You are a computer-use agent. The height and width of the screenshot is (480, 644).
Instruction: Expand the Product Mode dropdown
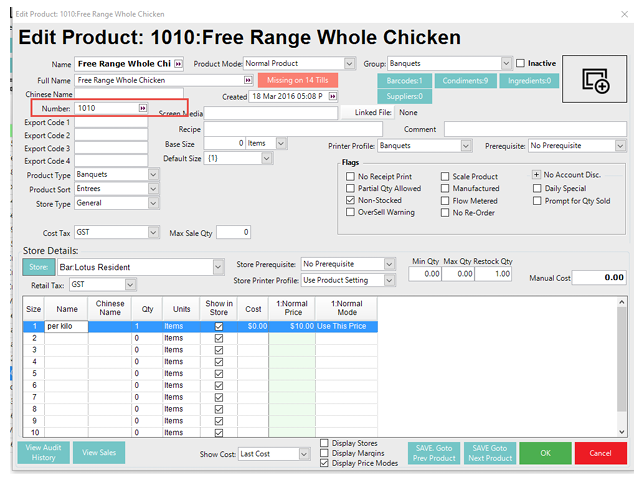tap(349, 63)
